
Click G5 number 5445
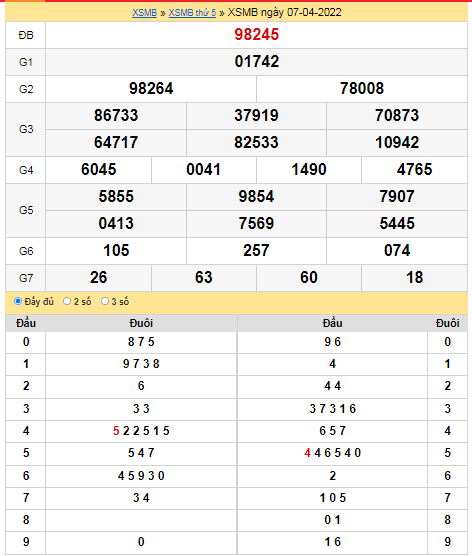[x=397, y=223]
